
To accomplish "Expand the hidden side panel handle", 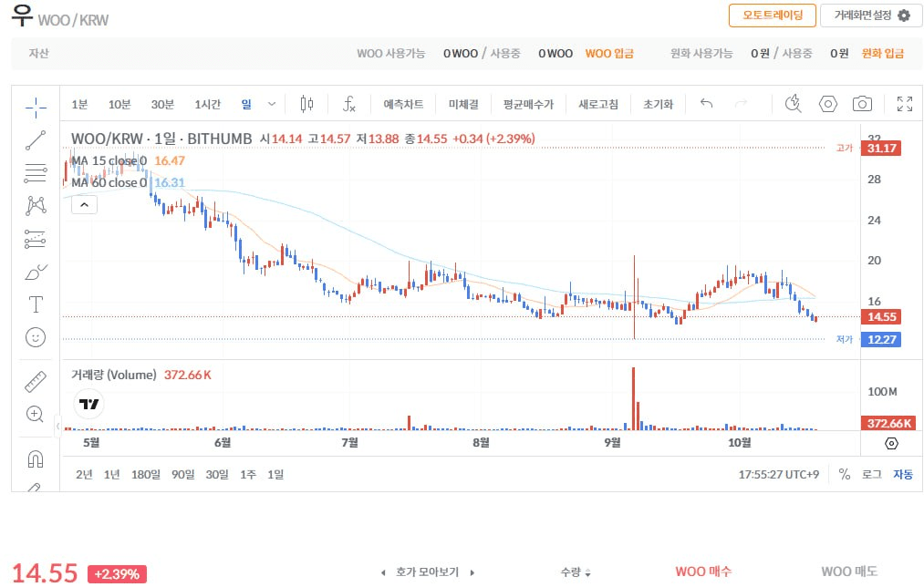I will [57, 425].
